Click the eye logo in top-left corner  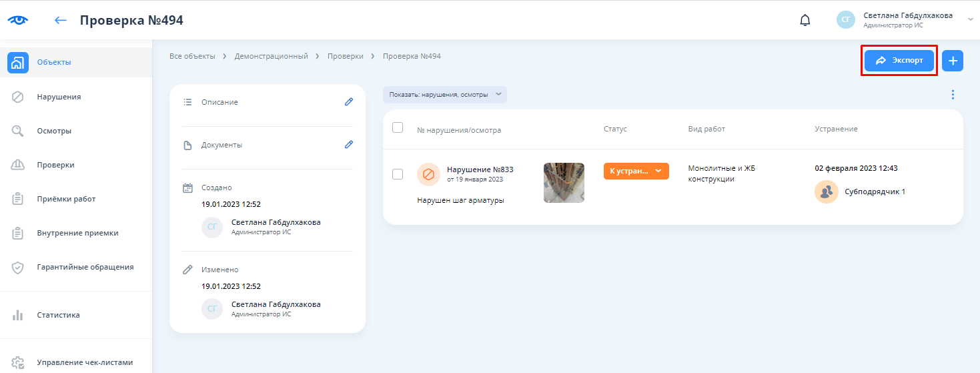(x=18, y=20)
